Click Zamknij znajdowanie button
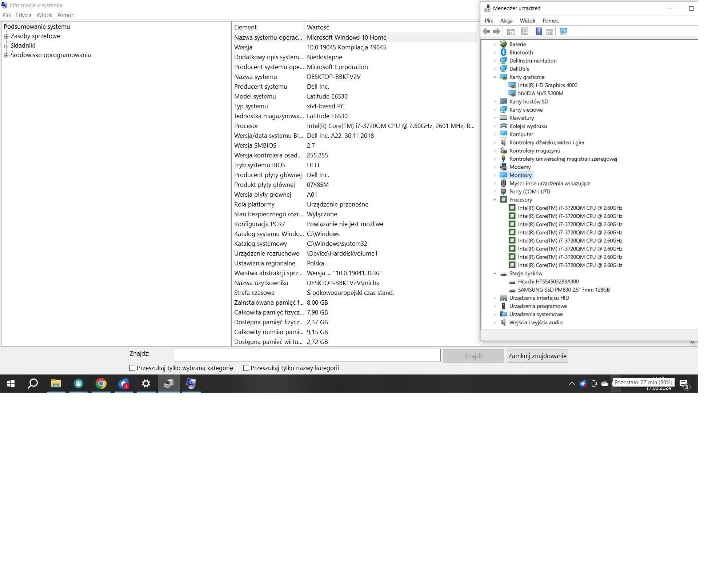Screen dimensions: 728x573 (x=537, y=356)
